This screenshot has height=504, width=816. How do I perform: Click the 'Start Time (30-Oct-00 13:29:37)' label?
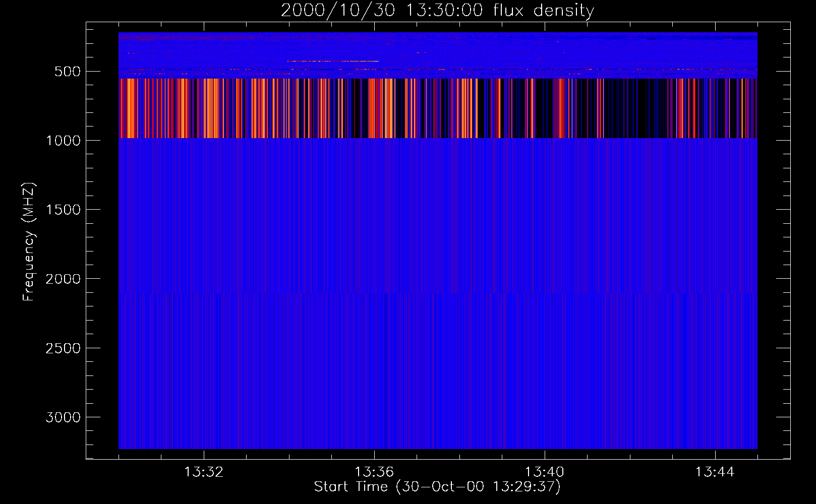click(x=437, y=486)
